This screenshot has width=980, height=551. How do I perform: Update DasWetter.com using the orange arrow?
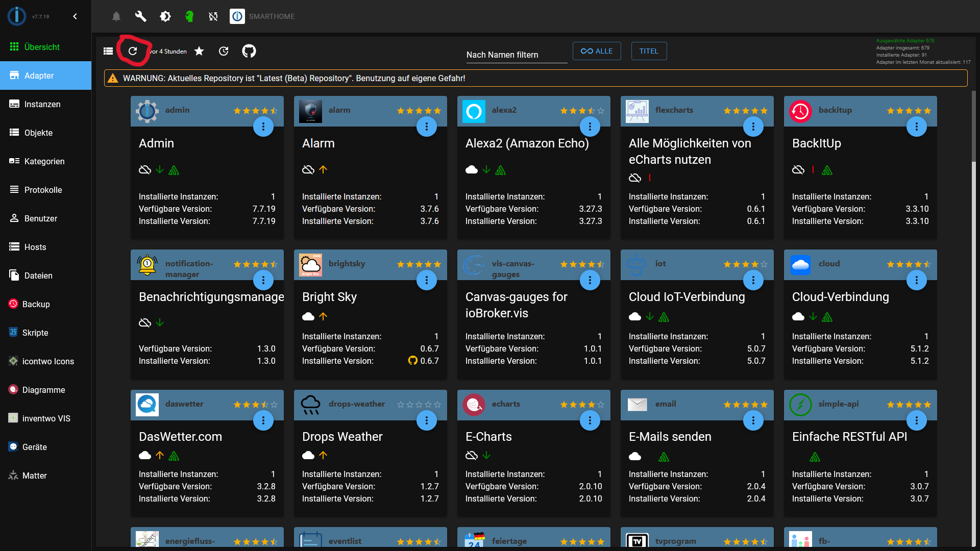[x=159, y=455]
